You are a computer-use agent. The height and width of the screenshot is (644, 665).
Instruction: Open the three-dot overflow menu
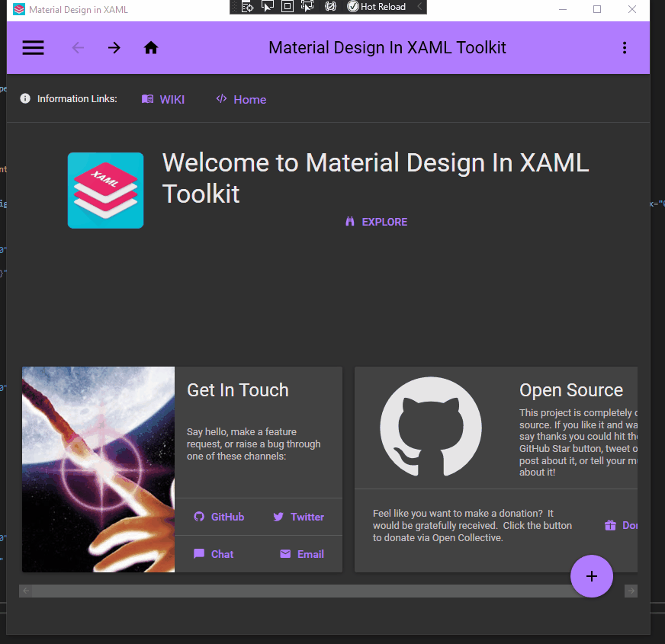[625, 47]
